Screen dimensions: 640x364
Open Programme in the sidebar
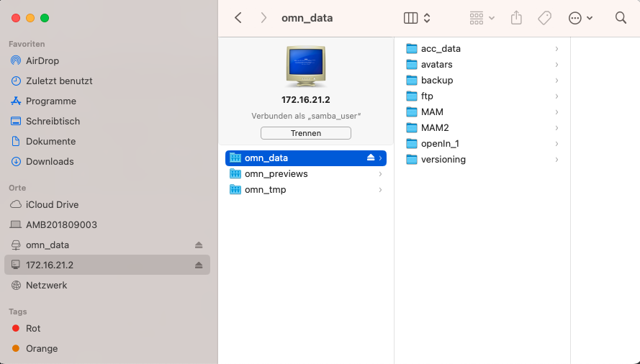pyautogui.click(x=108, y=101)
